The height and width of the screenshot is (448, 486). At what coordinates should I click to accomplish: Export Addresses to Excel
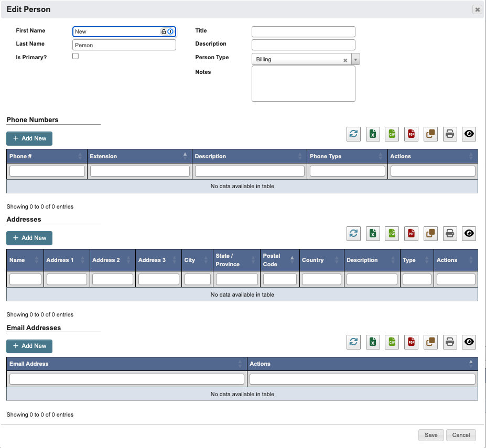[373, 233]
